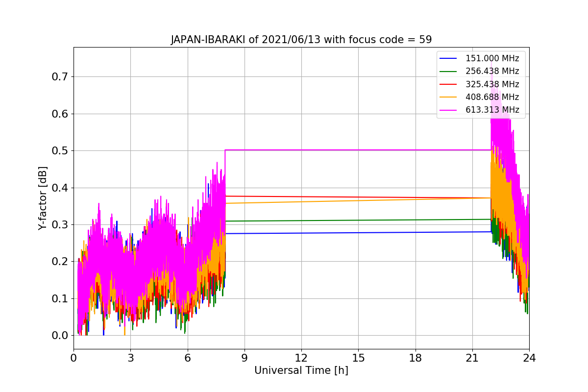Click the 15 tick on the time axis
This screenshot has height=392, width=588.
358,358
